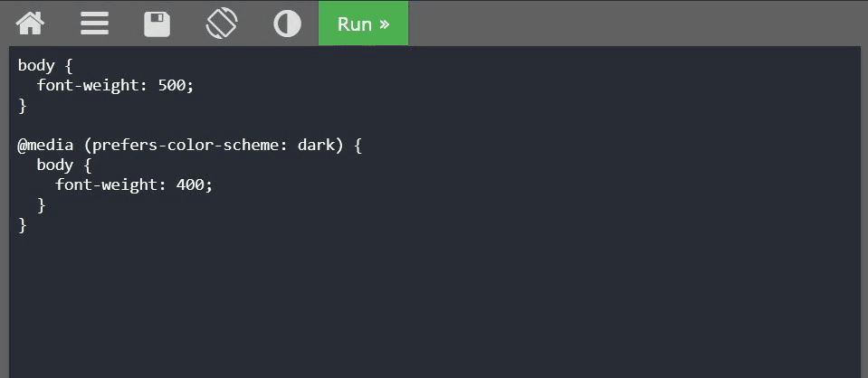Place cursor on first "body {" line

45,66
